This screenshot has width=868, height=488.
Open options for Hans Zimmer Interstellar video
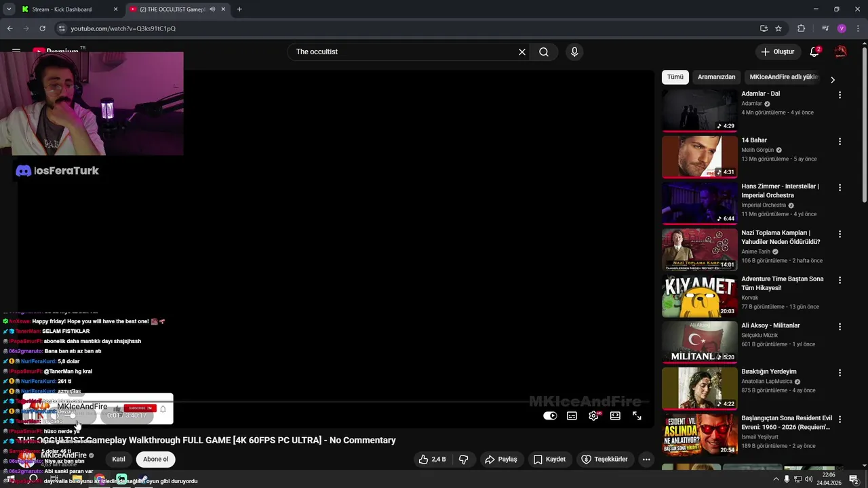[x=840, y=187]
